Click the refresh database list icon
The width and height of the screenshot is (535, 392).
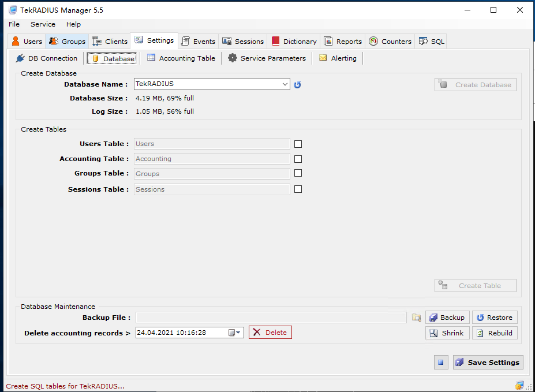tap(298, 85)
